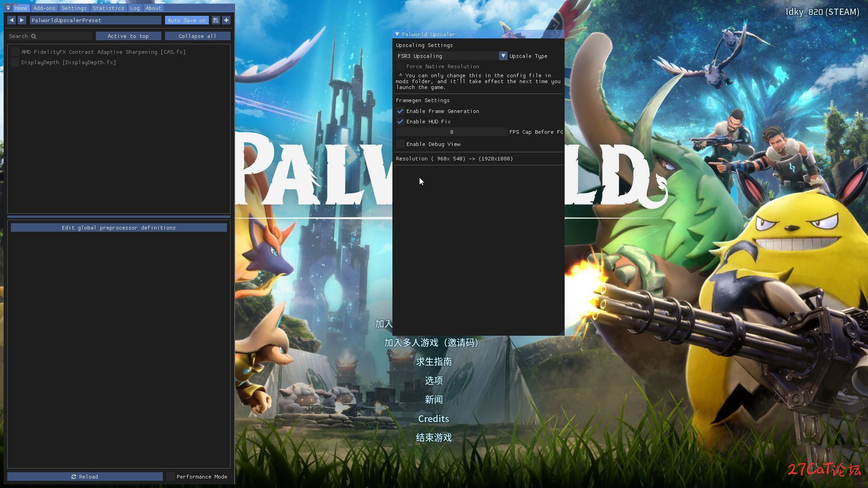Image resolution: width=868 pixels, height=488 pixels.
Task: Open Credits in game menu
Action: 434,419
